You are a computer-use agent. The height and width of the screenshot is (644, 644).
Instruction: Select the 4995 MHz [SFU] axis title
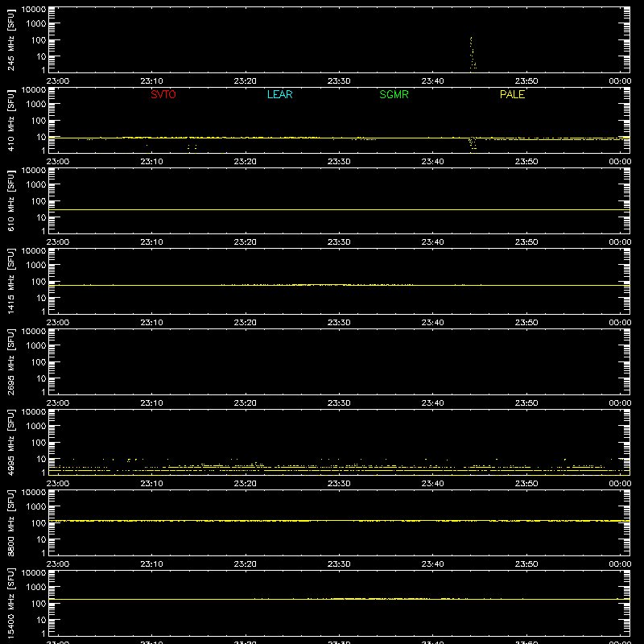[x=10, y=442]
